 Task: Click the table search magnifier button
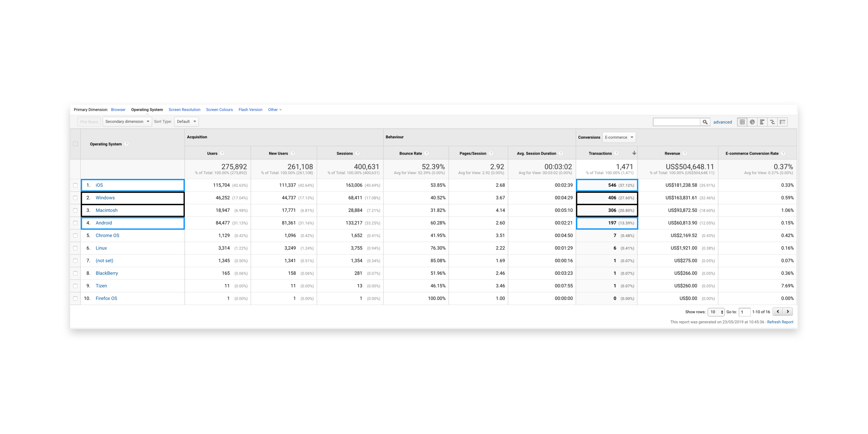coord(705,122)
